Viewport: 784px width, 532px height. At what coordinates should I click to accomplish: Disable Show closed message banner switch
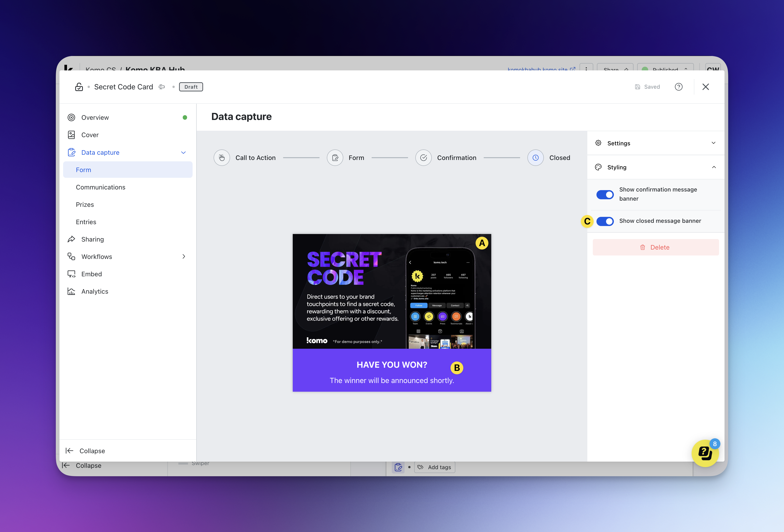coord(605,221)
